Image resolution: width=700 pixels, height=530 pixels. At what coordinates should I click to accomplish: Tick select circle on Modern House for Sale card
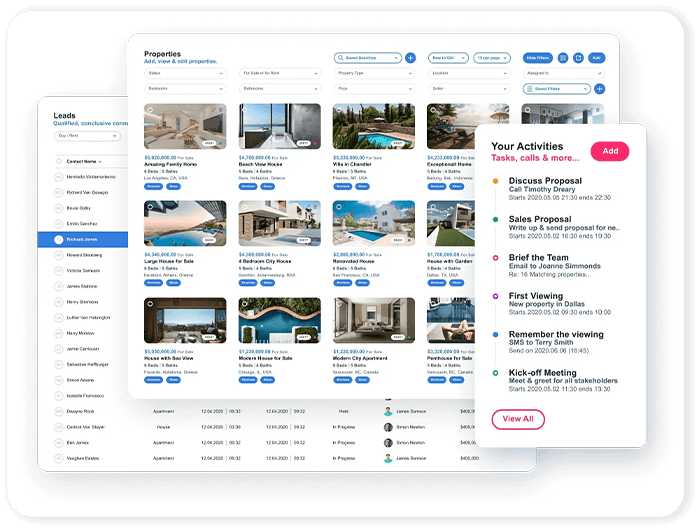245,304
